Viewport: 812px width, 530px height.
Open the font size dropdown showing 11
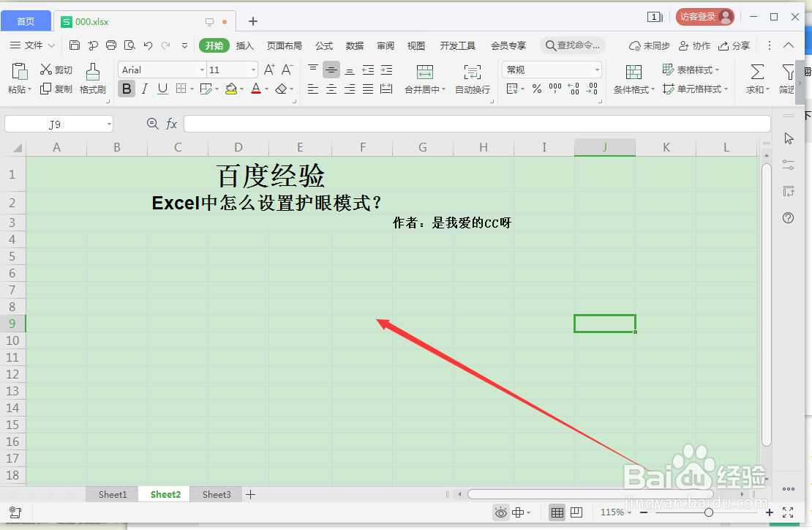click(x=253, y=70)
